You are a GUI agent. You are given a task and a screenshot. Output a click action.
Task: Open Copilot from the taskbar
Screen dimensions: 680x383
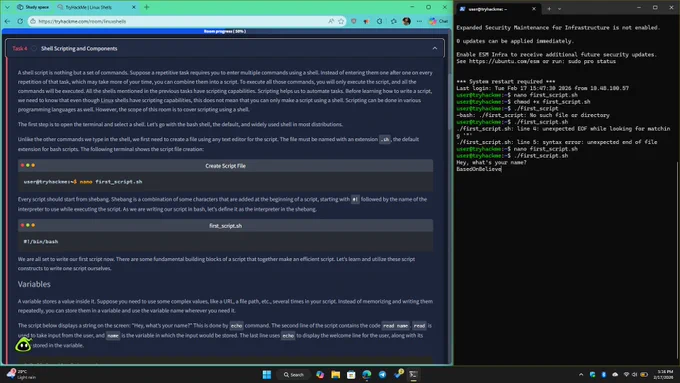coord(320,374)
